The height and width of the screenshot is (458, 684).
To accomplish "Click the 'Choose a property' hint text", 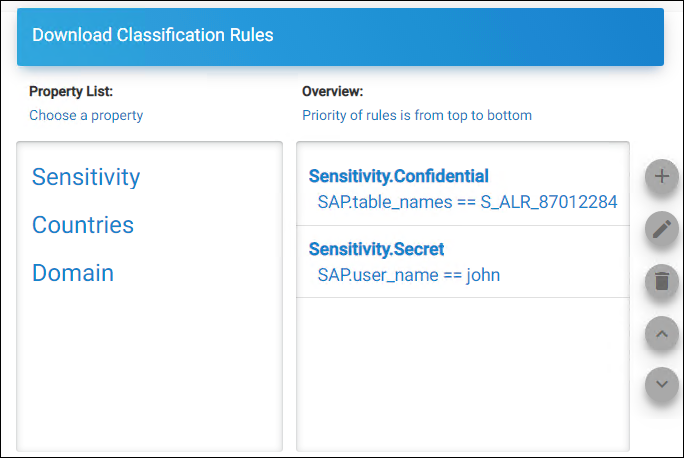I will coord(86,116).
